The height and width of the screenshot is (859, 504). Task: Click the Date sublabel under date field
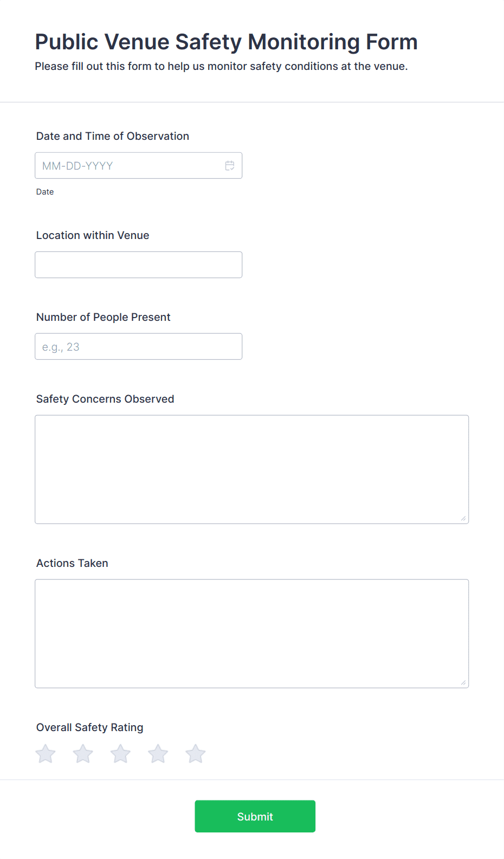45,192
